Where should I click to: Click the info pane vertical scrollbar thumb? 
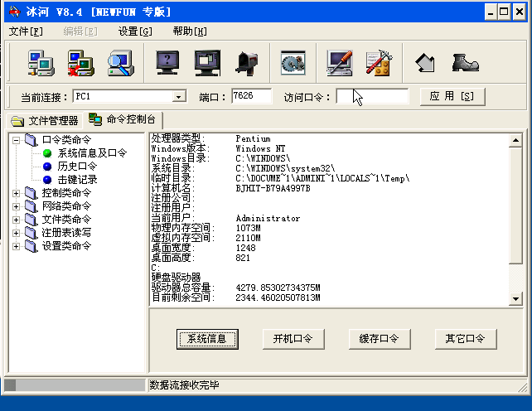515,205
